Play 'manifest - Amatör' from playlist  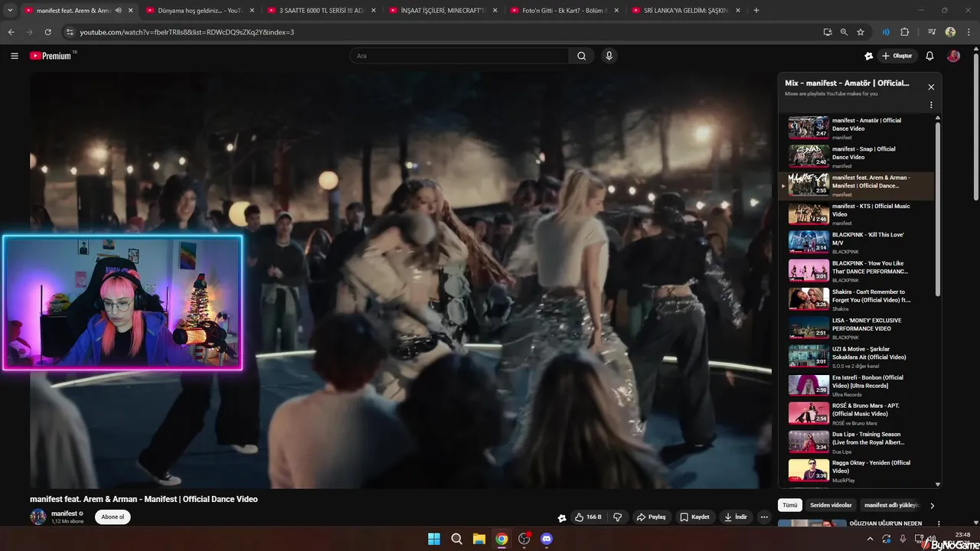coord(856,128)
